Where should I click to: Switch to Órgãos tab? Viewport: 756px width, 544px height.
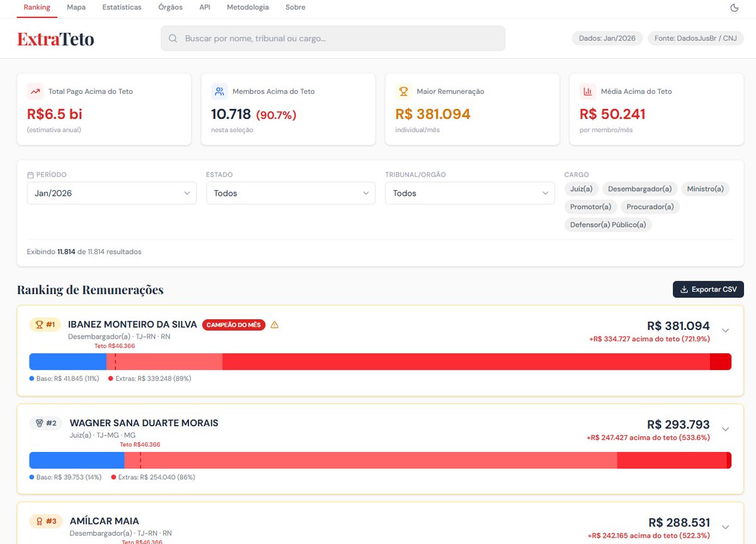(171, 8)
